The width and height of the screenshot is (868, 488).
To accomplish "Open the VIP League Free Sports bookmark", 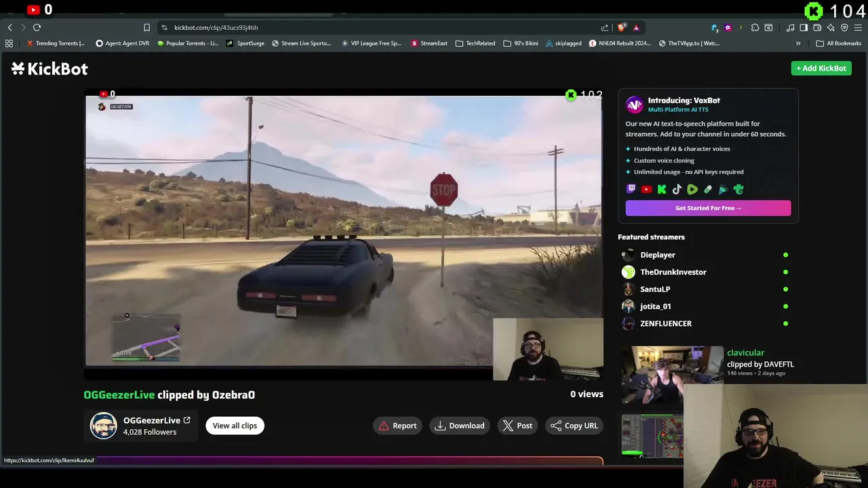I will (x=372, y=43).
